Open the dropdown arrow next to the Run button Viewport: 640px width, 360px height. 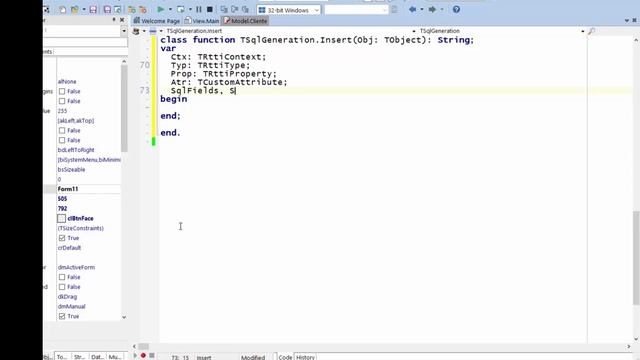[170, 9]
